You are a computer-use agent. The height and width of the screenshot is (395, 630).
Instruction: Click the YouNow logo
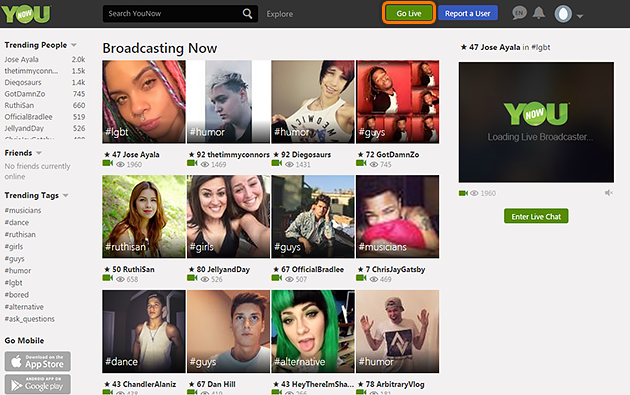26,14
